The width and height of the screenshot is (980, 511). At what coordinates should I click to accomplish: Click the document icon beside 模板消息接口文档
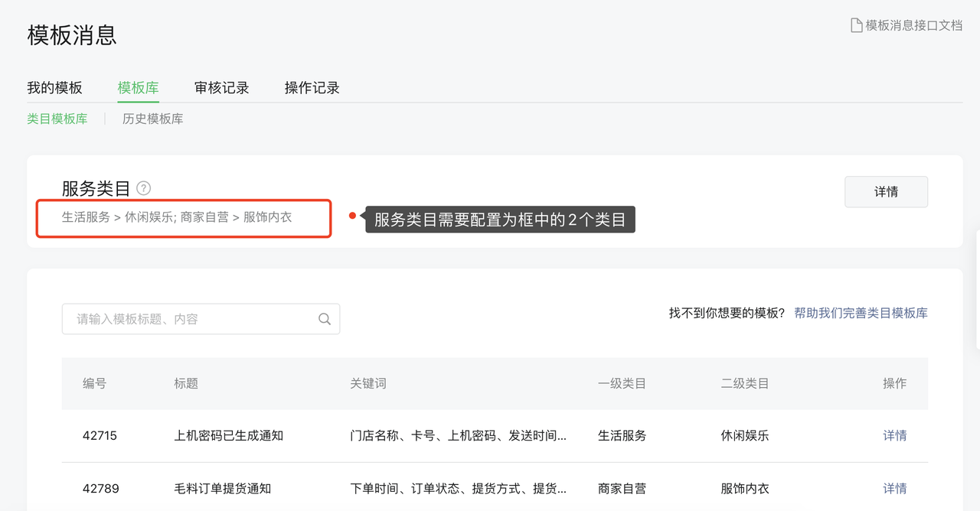(857, 25)
